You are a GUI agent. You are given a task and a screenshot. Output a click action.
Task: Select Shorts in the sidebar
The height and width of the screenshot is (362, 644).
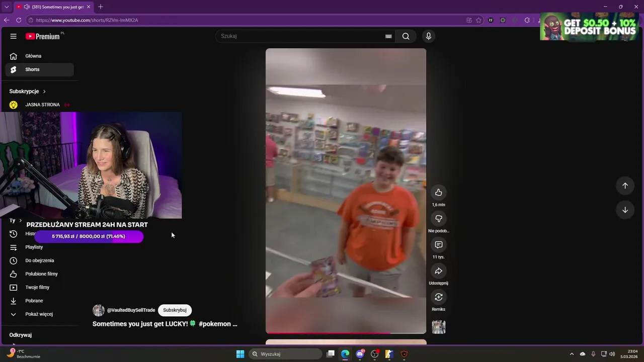coord(39,69)
